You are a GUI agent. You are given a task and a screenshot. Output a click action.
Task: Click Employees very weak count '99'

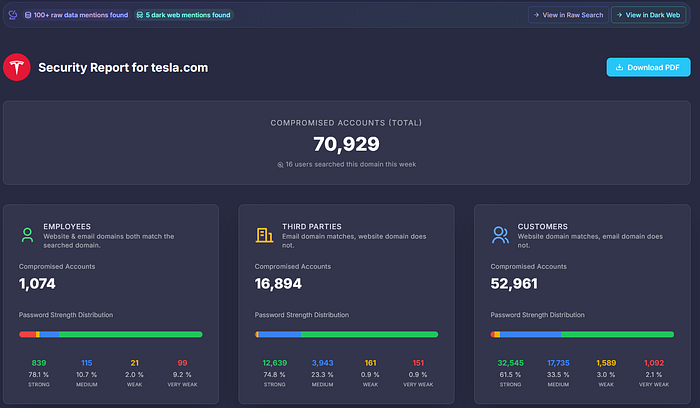(182, 363)
